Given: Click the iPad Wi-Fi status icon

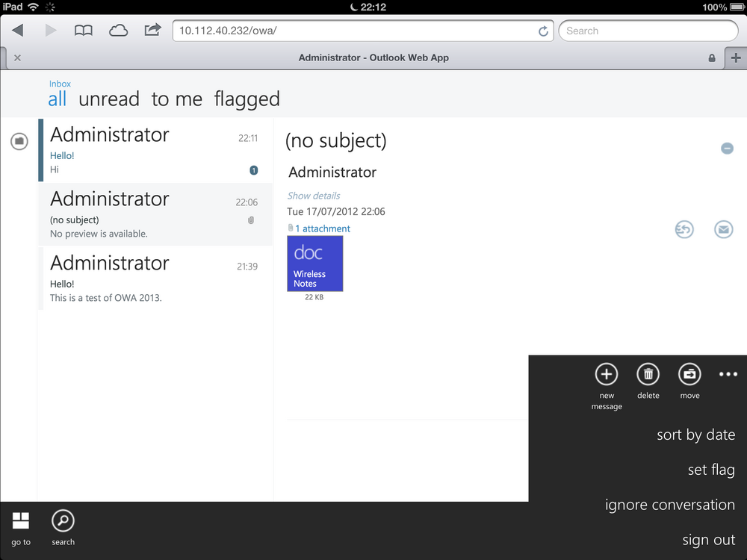Looking at the screenshot, I should click(x=33, y=7).
